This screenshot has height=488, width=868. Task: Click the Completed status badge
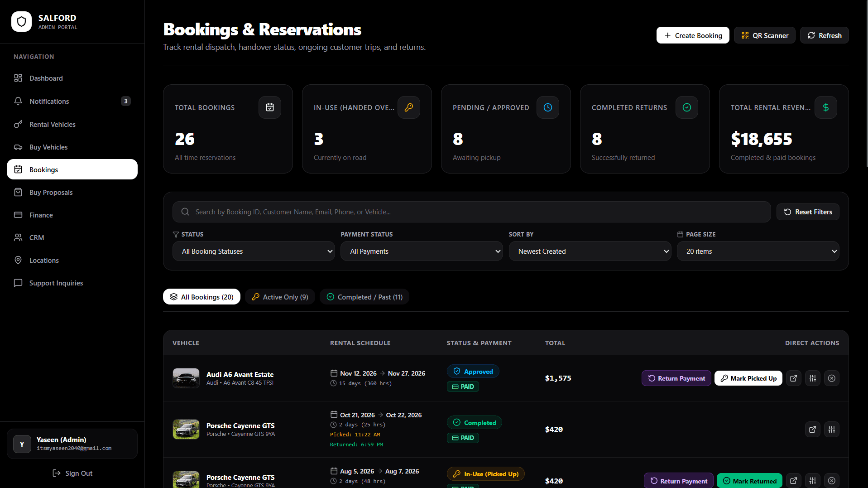click(x=475, y=423)
